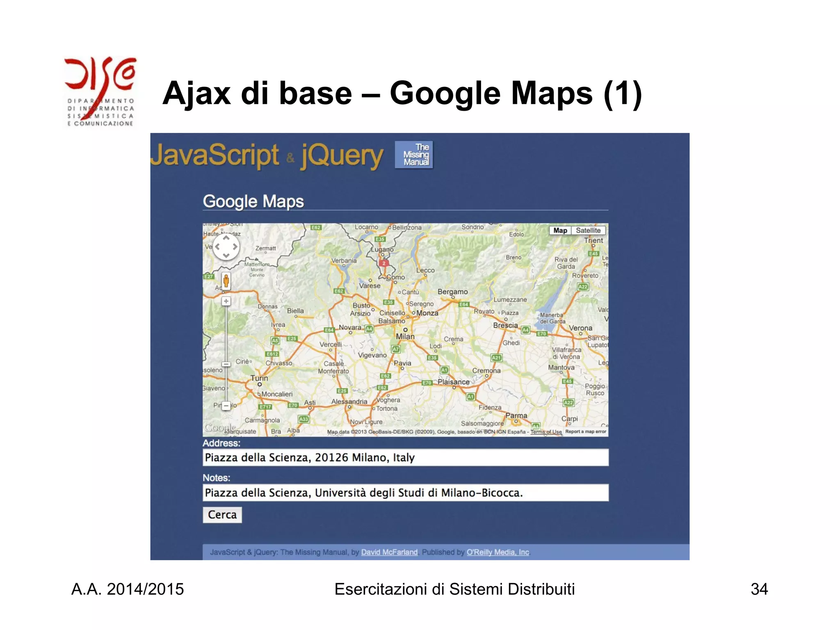Switch to the Satellite view tab

coord(588,231)
